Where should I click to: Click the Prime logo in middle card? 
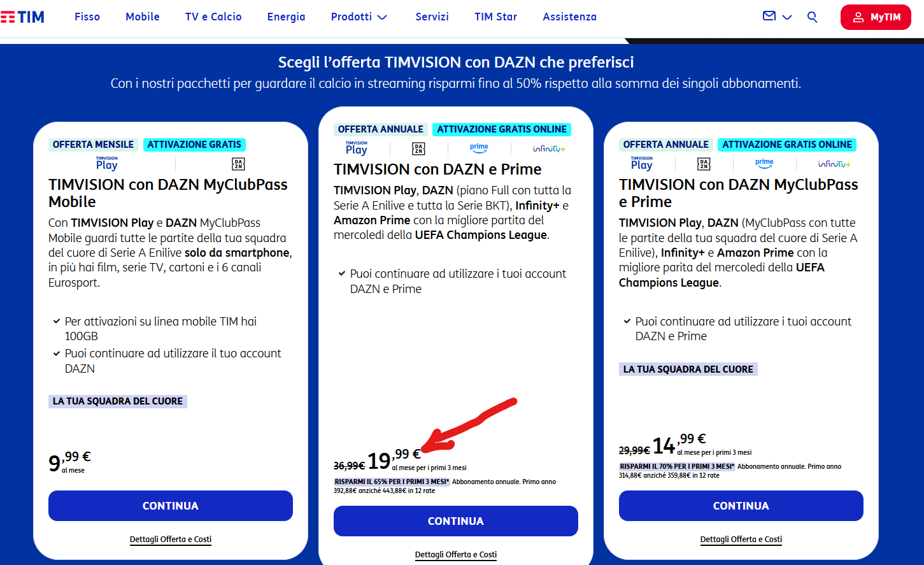pos(479,148)
